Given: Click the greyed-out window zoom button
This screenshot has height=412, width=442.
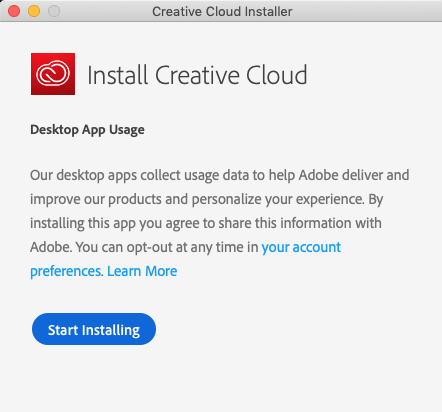Looking at the screenshot, I should (54, 11).
